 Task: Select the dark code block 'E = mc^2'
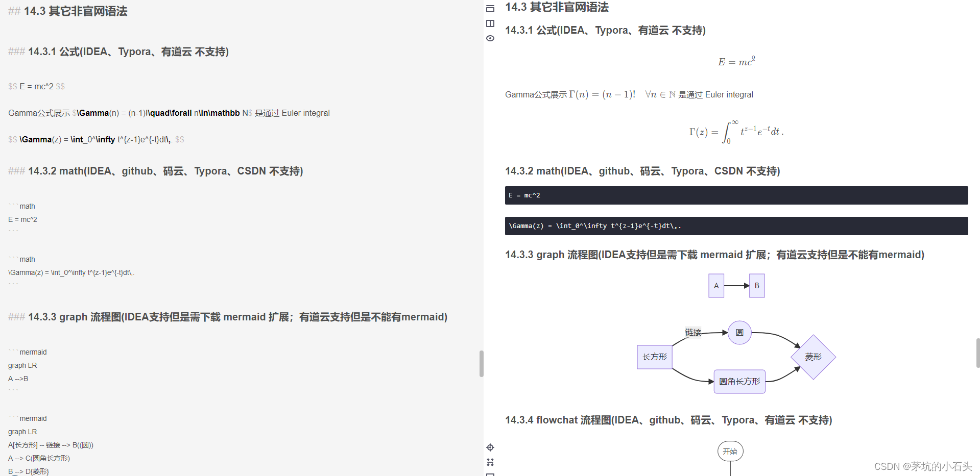point(736,195)
